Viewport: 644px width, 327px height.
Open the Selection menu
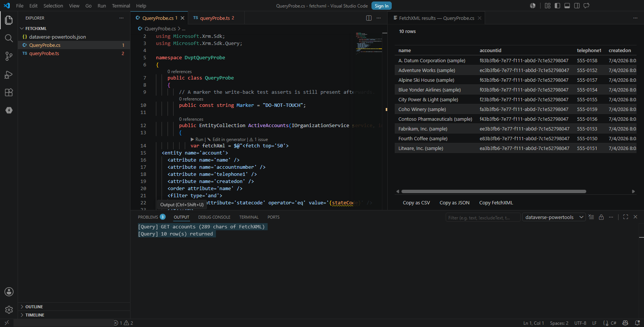(x=53, y=6)
